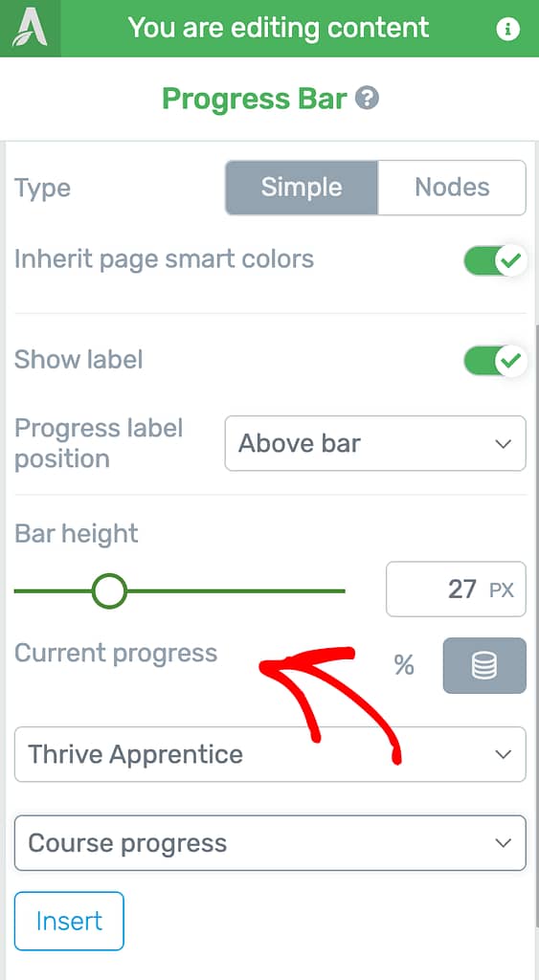Disable the Show label switch
This screenshot has height=980, width=539.
(495, 361)
